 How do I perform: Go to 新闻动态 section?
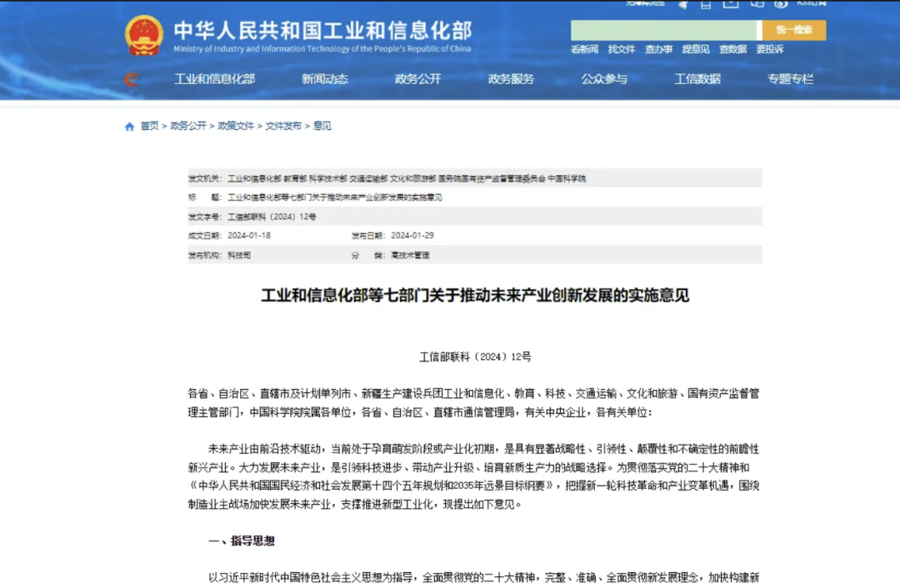(x=325, y=79)
